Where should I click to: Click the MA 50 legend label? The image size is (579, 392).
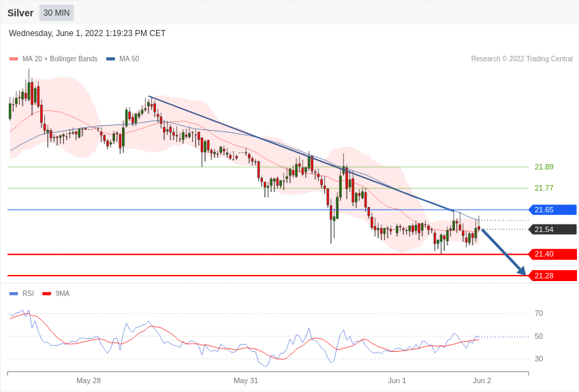click(129, 59)
